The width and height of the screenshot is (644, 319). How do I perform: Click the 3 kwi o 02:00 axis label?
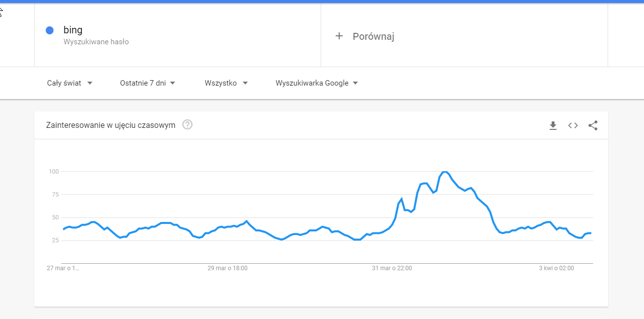click(x=556, y=268)
